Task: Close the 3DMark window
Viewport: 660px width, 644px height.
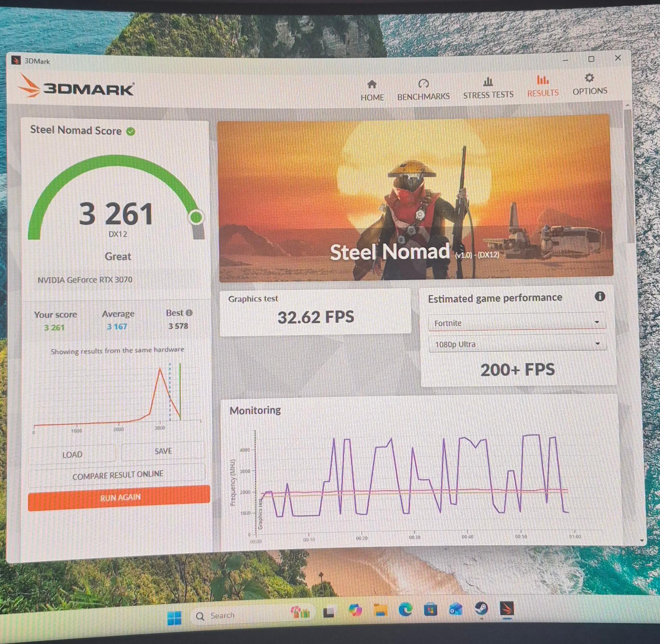Action: [x=618, y=58]
